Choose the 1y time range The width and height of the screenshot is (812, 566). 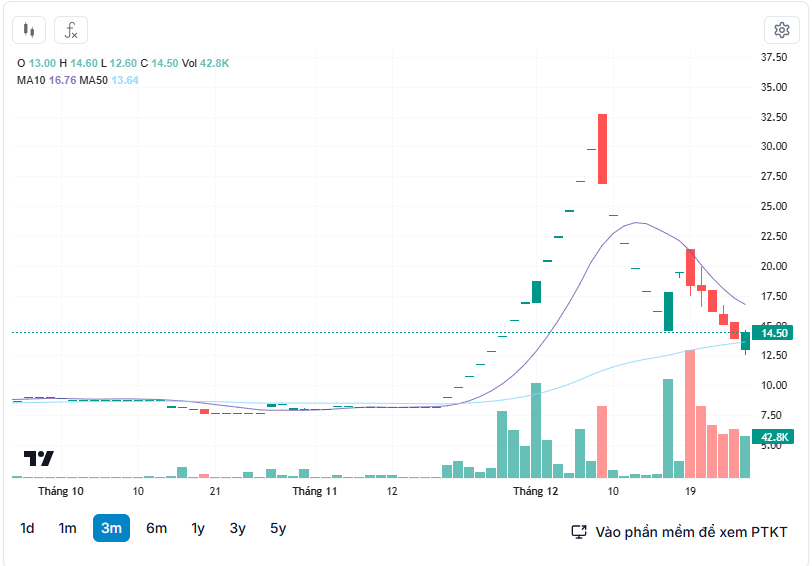pos(198,528)
